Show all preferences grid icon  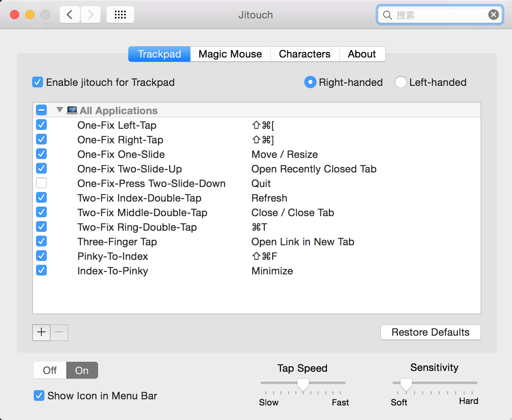pos(120,15)
